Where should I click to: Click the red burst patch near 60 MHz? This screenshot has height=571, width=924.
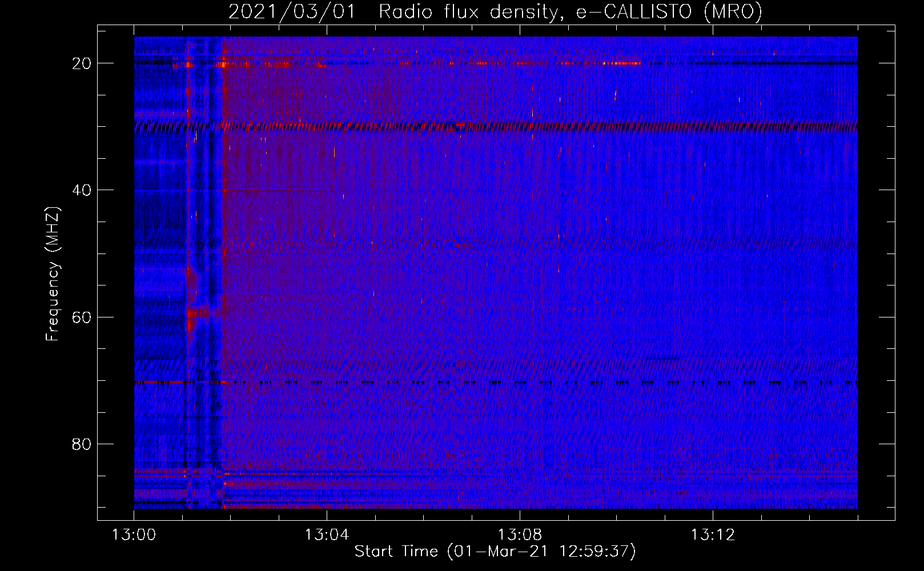pos(198,313)
